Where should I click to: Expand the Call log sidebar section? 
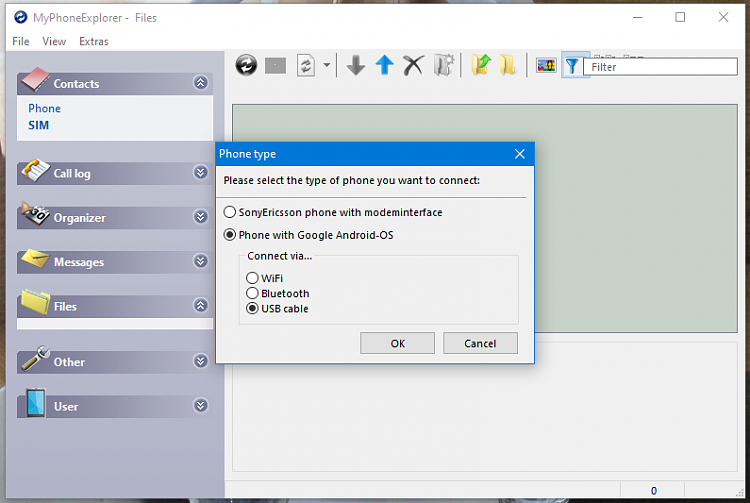pos(200,172)
